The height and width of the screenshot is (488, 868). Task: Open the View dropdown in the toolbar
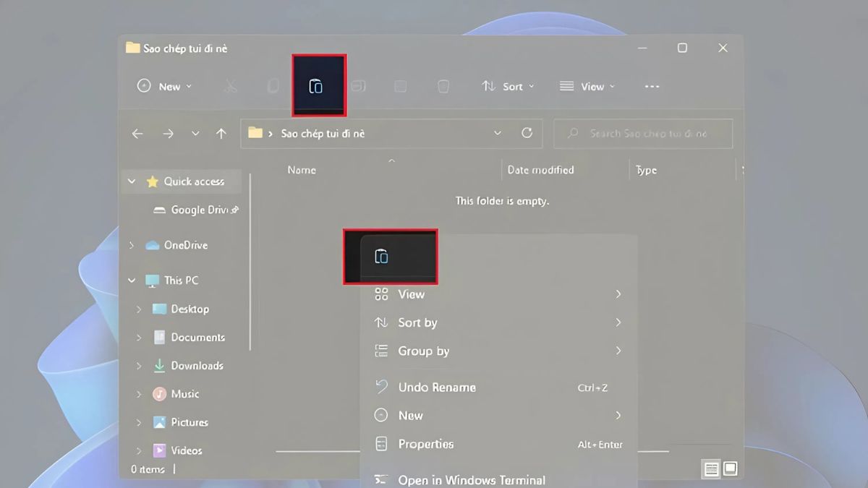[587, 87]
